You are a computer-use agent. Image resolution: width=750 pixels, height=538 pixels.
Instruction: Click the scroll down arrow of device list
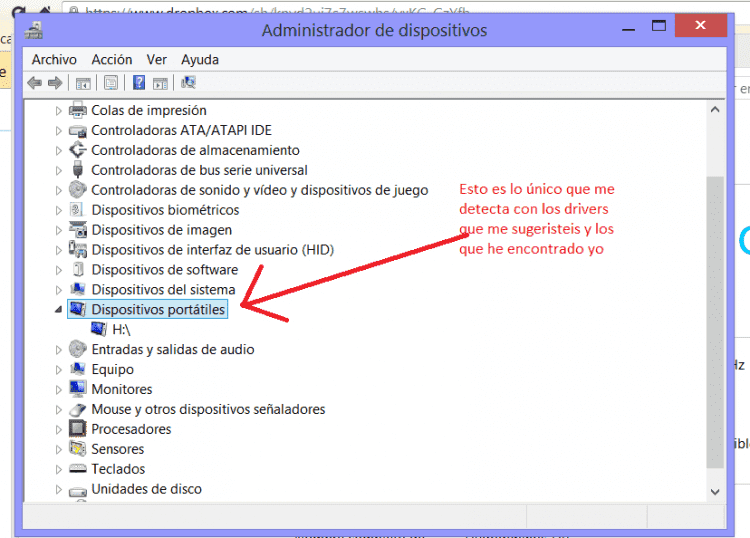click(715, 492)
